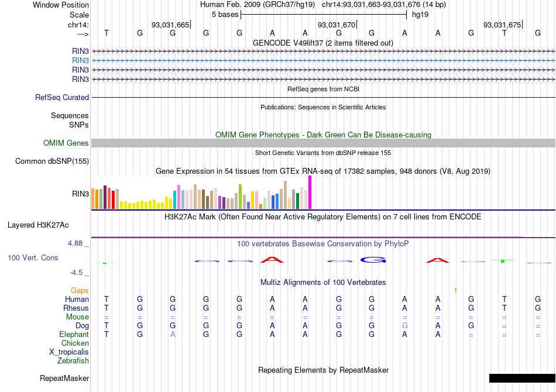Screen dimensions: 556x392
Task: Click the cyan GTEx expression bar
Action: pos(175,200)
